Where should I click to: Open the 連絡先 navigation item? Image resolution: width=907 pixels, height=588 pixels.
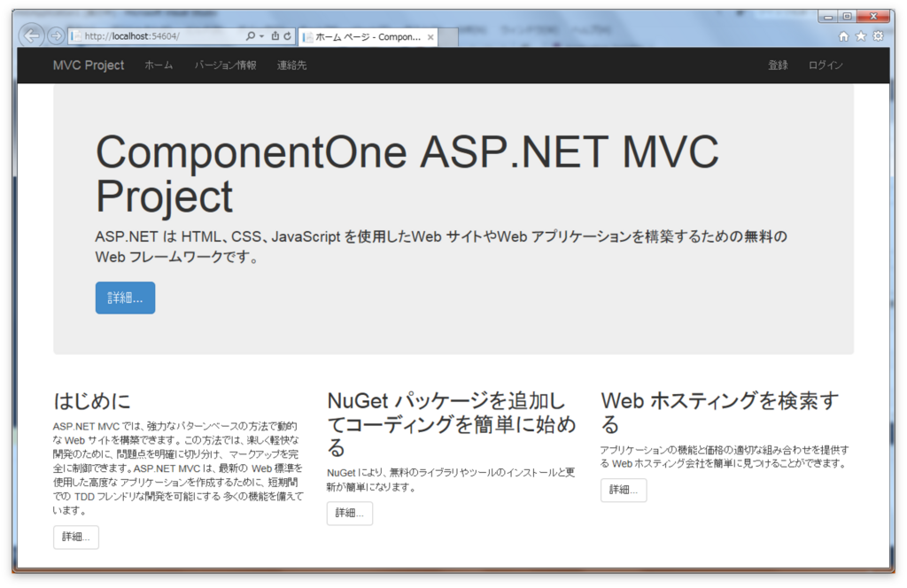[x=291, y=66]
